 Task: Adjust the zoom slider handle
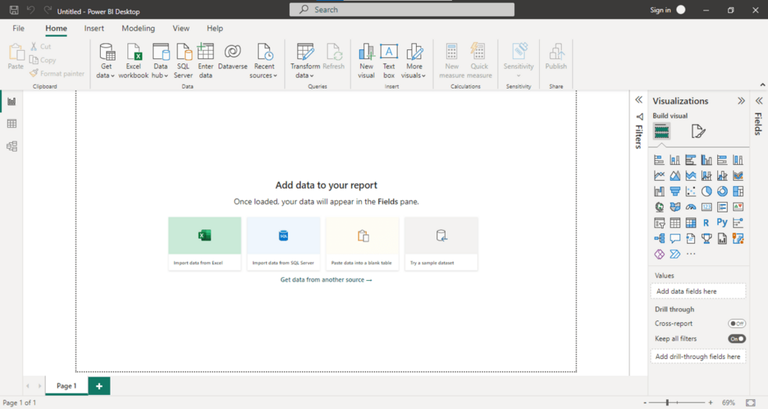coord(667,403)
